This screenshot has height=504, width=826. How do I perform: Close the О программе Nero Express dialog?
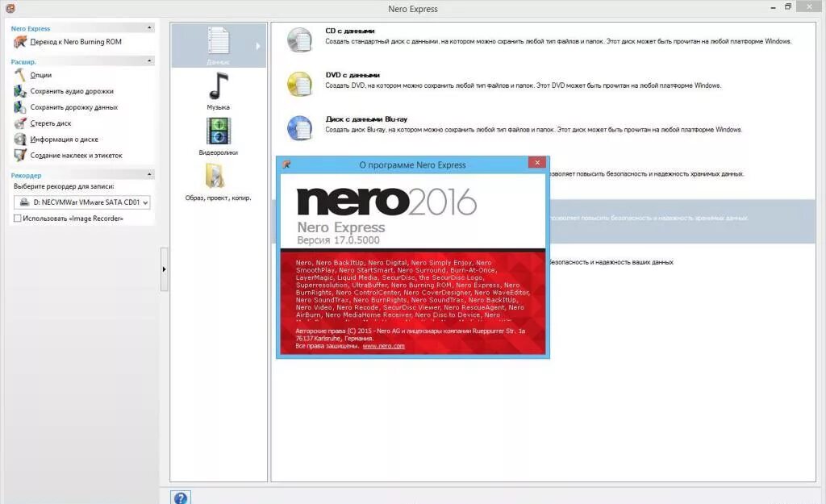click(537, 163)
